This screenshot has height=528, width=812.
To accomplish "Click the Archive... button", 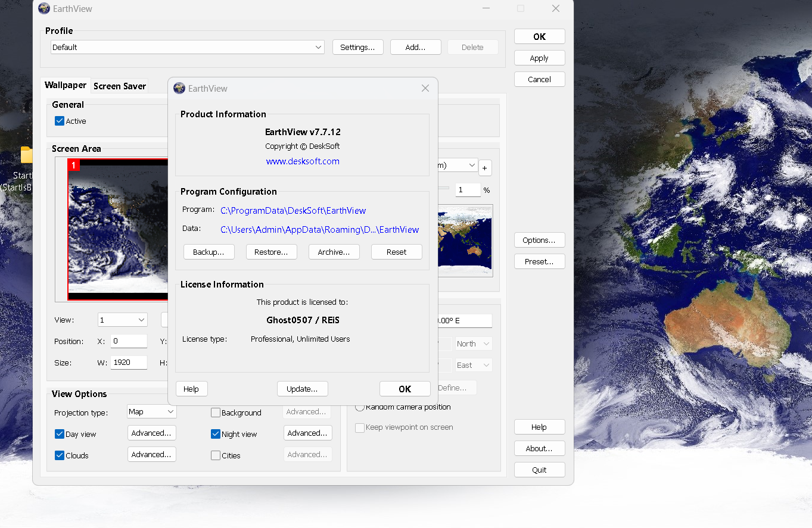I will pos(334,252).
